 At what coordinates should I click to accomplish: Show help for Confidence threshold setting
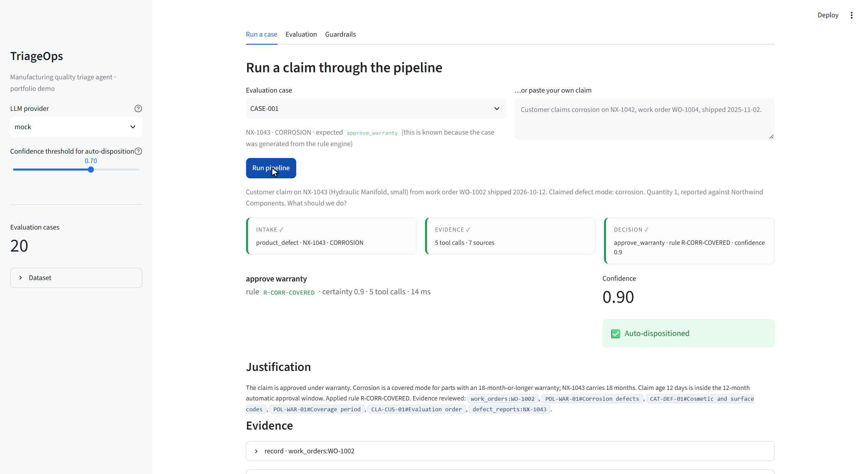click(x=138, y=151)
